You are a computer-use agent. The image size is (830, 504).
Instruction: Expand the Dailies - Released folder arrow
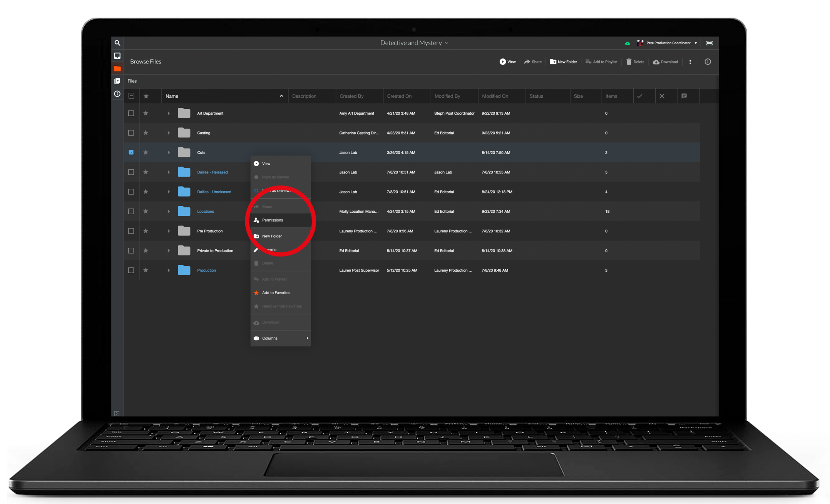click(x=169, y=172)
